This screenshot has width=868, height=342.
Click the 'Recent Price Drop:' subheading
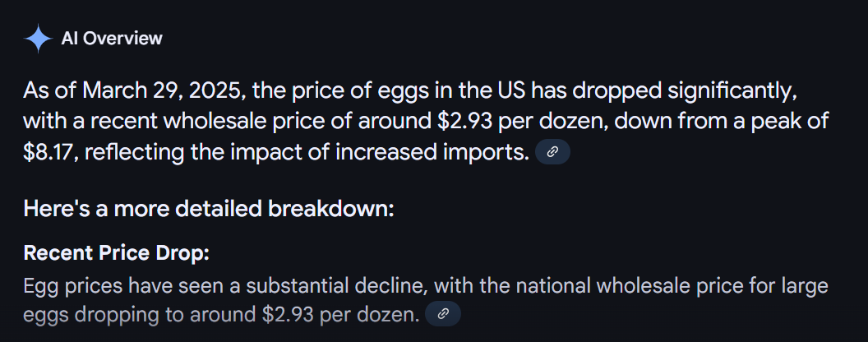pos(117,253)
